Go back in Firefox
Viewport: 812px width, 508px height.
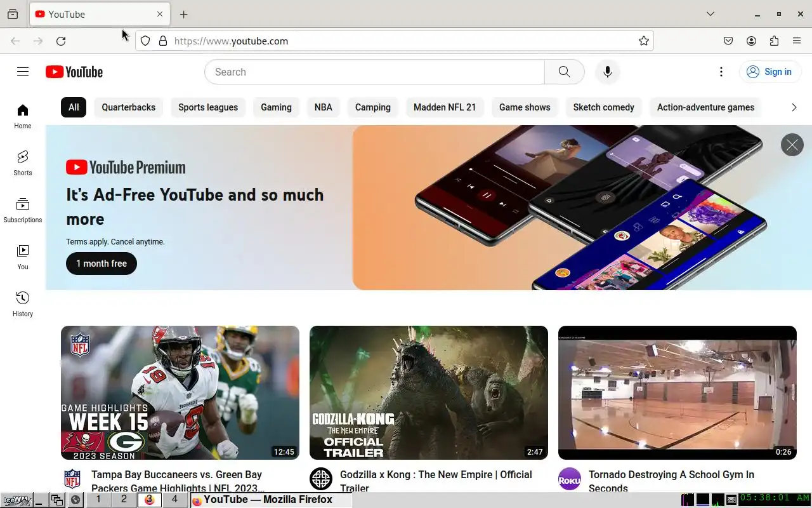pyautogui.click(x=15, y=41)
